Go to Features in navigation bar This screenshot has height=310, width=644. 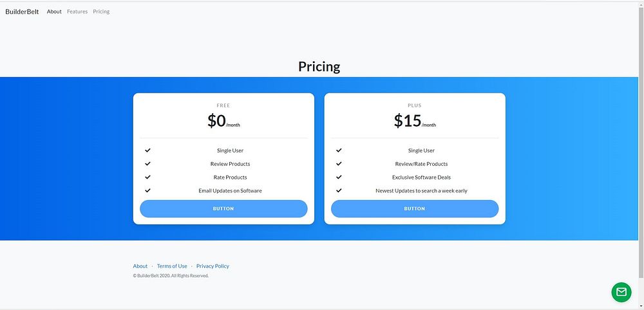[x=77, y=12]
